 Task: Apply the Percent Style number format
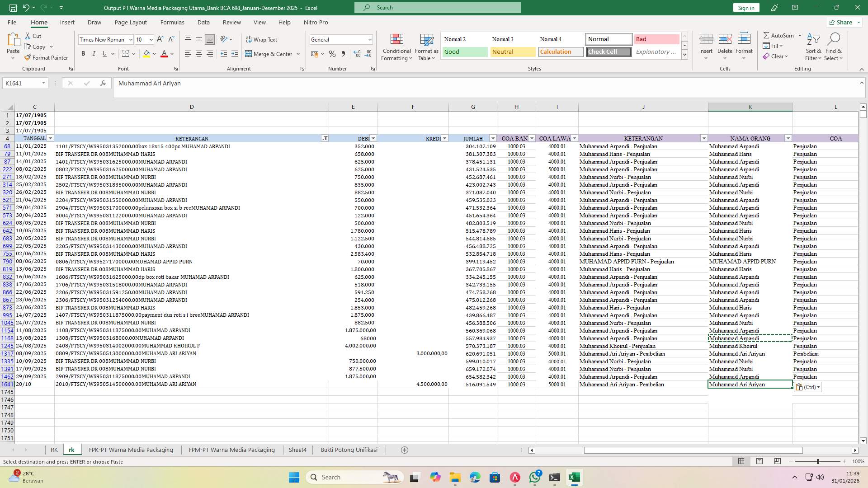point(332,54)
